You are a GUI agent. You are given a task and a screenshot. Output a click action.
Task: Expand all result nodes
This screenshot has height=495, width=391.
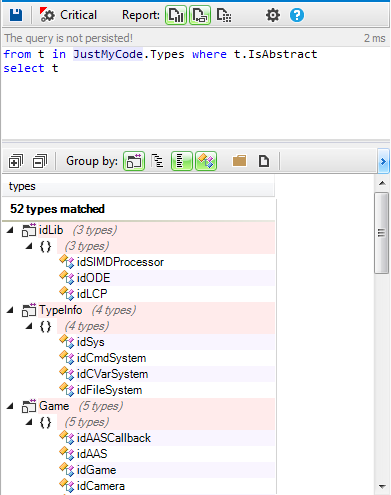(16, 162)
